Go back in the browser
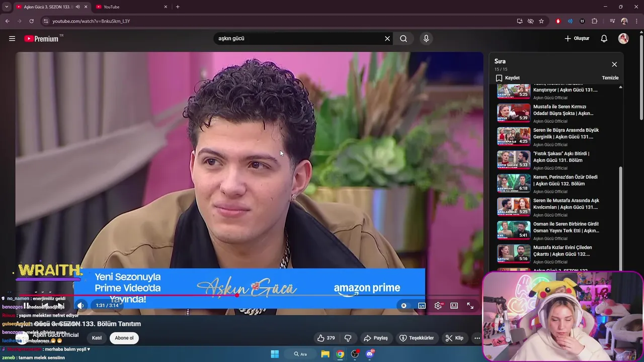 [8, 21]
